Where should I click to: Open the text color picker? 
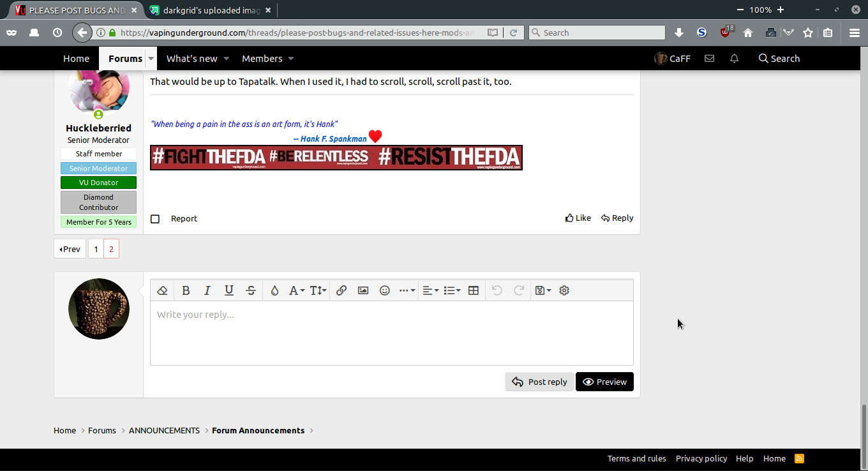pos(274,290)
